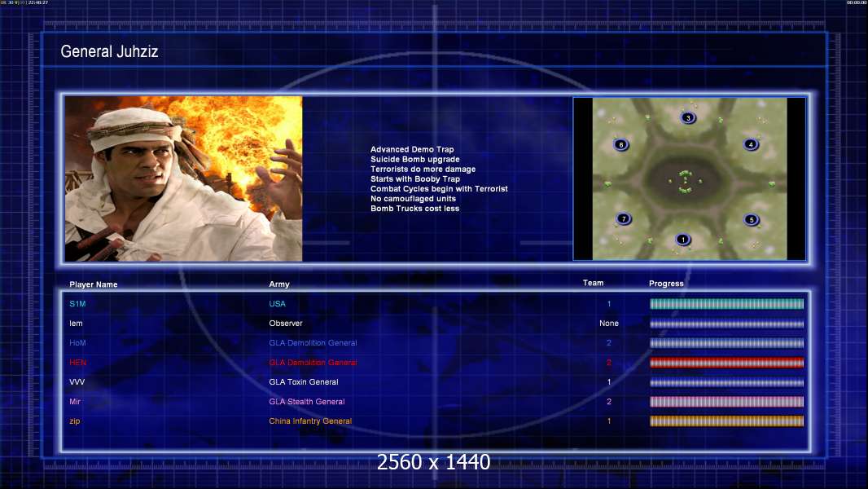This screenshot has height=489, width=868.
Task: Click the USA army entry
Action: [278, 303]
